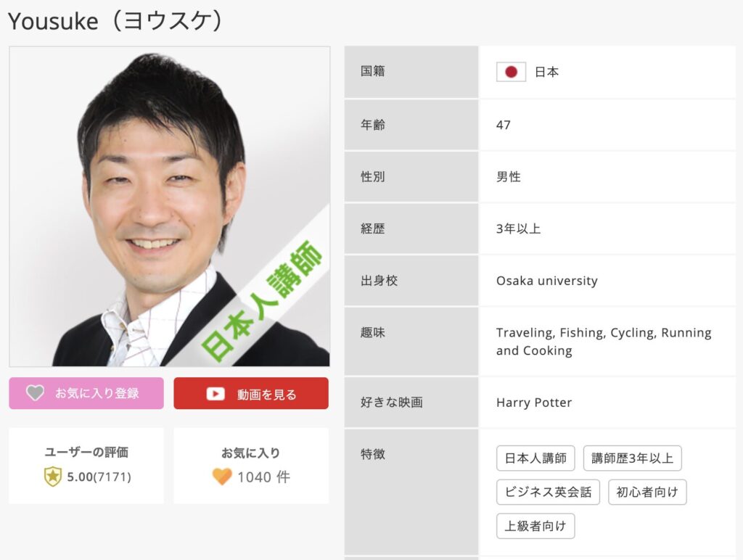Screen dimensions: 743x560
Task: Click the 1040 件 favorites count
Action: (x=263, y=477)
